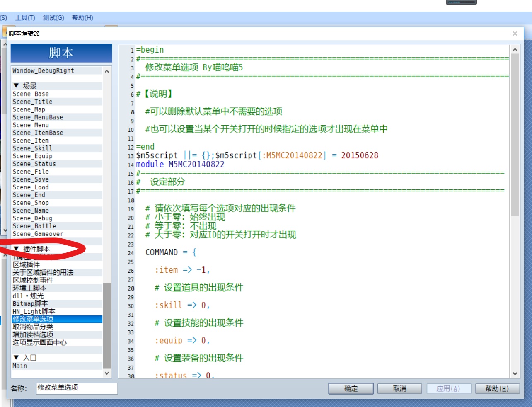
Task: Open the 帮助(H) menu
Action: click(82, 17)
